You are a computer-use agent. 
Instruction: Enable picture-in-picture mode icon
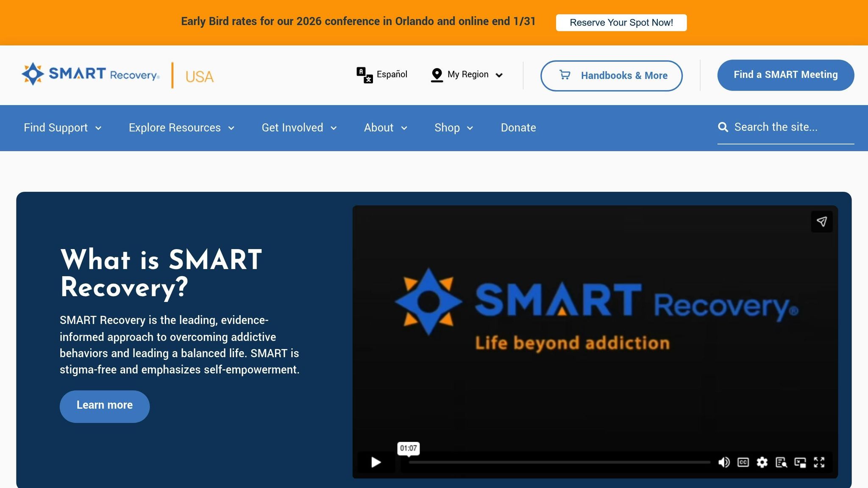[x=800, y=462]
